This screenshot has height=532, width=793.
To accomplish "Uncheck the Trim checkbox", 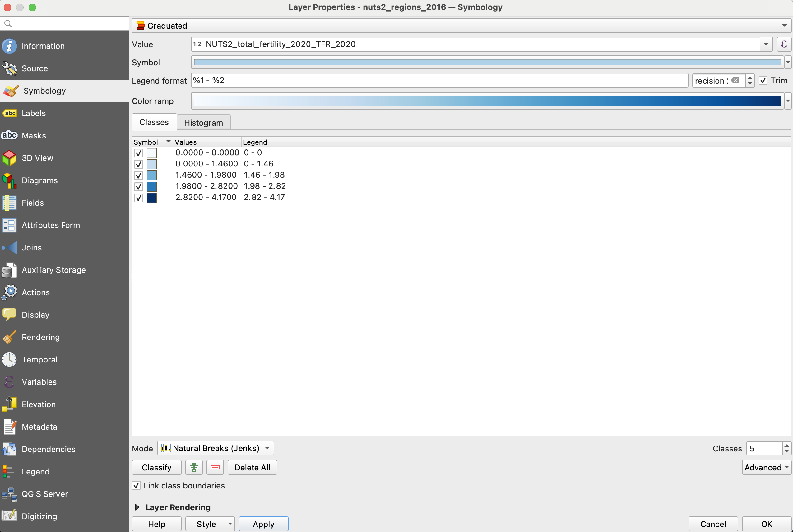I will [x=763, y=81].
